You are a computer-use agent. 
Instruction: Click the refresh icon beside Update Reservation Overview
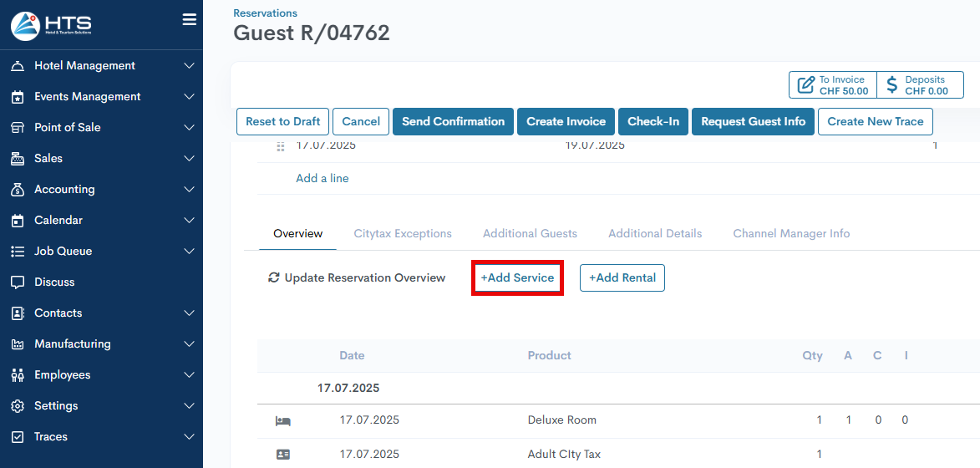coord(274,277)
